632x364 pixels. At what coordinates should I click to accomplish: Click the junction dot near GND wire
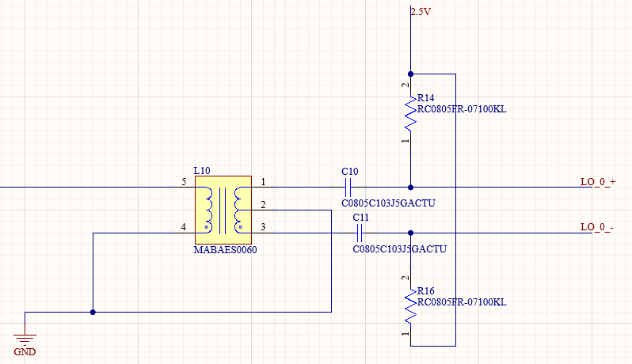pos(93,312)
